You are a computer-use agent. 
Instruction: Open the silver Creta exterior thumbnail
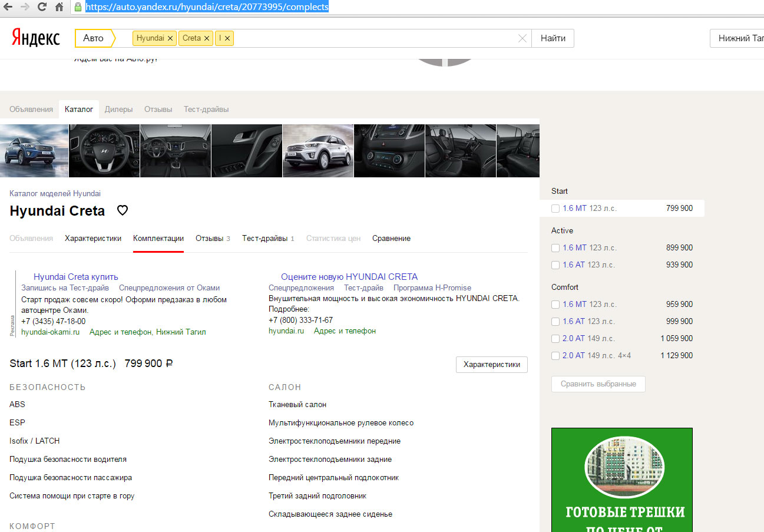tap(318, 151)
